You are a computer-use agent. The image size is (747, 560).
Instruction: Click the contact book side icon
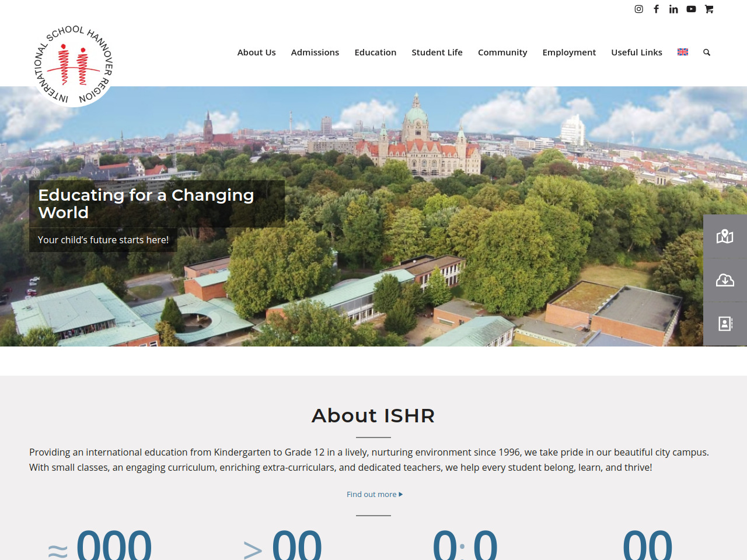[x=725, y=324]
